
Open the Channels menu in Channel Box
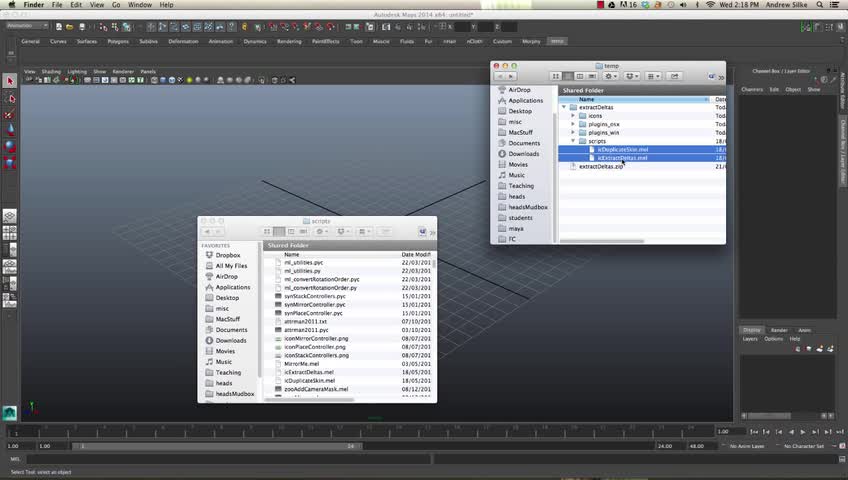[752, 90]
